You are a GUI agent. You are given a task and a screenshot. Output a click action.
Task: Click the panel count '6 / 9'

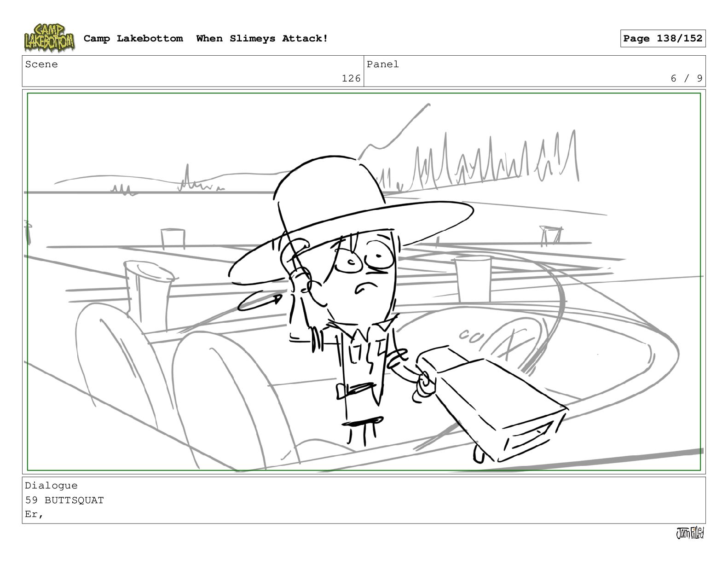[x=687, y=78]
